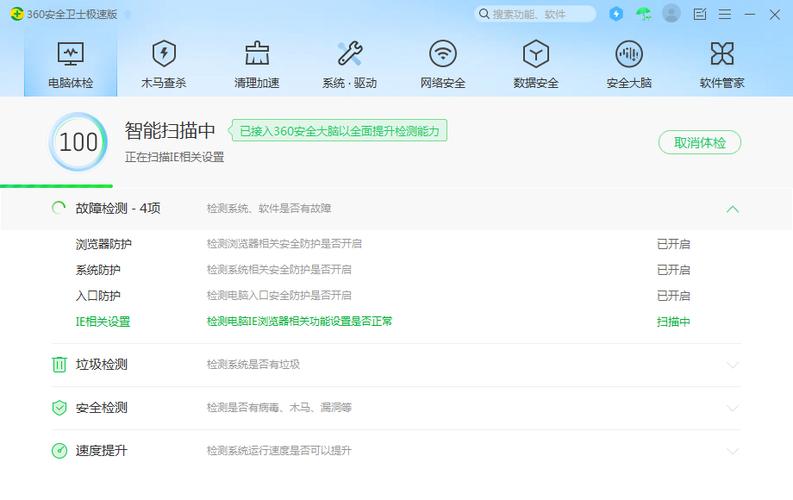Click 检测是否有病毒、木马 description
Viewport: 793px width, 500px height.
tap(279, 407)
